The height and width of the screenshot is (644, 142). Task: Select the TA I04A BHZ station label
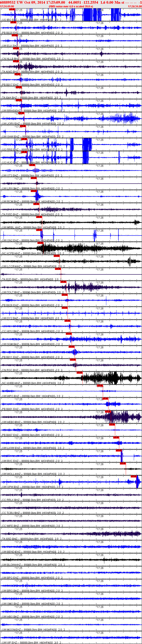32,98
